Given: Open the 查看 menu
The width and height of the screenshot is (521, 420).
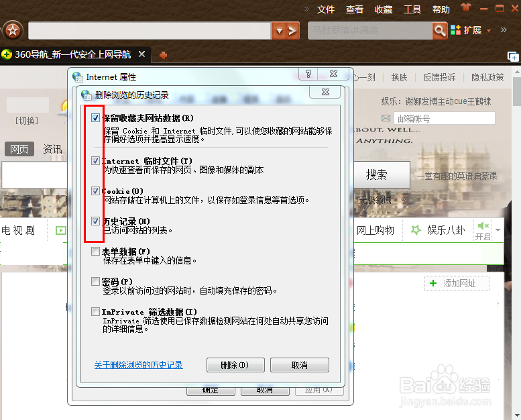Looking at the screenshot, I should coord(355,9).
